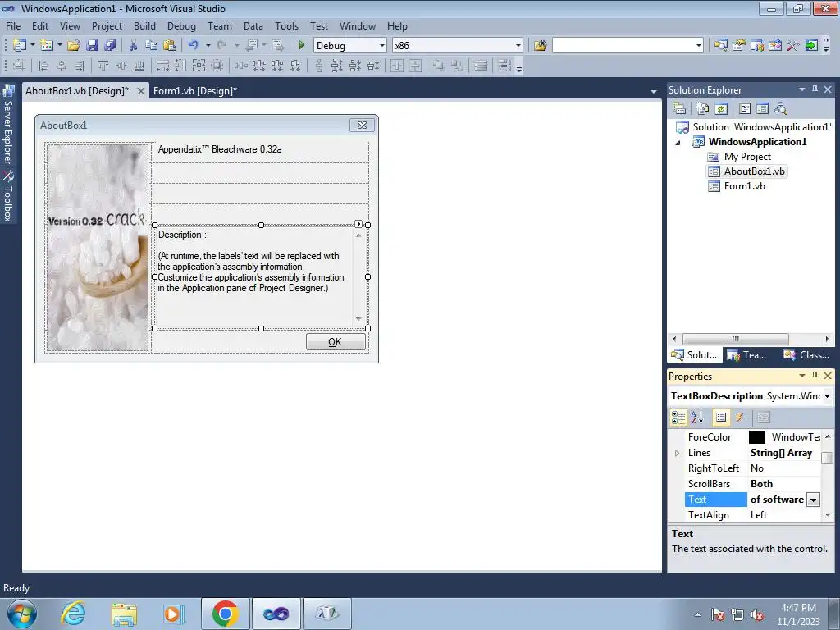
Task: Click the Center Horizontally icon
Action: [x=397, y=66]
